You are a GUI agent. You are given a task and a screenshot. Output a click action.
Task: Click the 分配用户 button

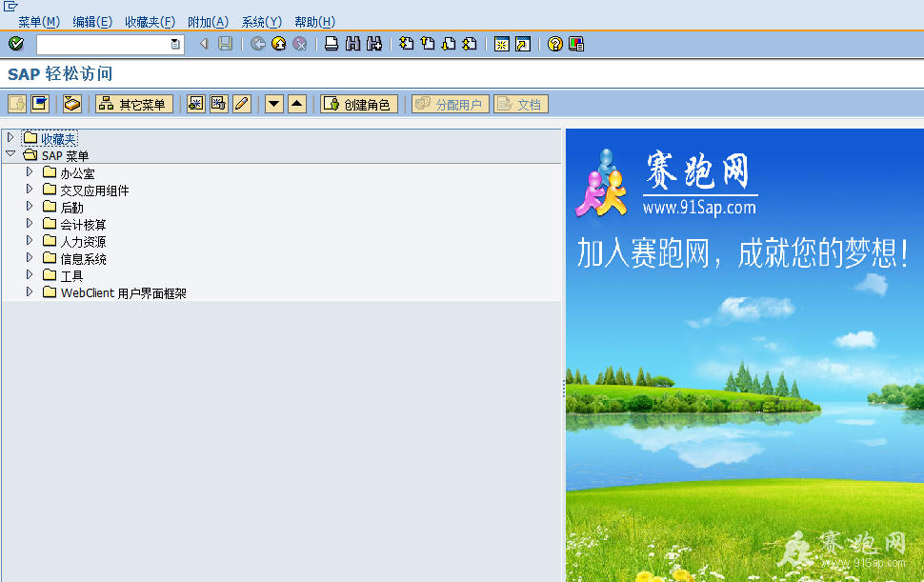pyautogui.click(x=451, y=104)
